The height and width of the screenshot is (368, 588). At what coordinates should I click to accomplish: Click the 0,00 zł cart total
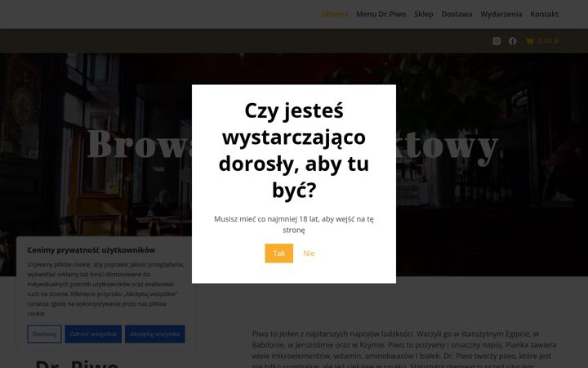point(548,41)
